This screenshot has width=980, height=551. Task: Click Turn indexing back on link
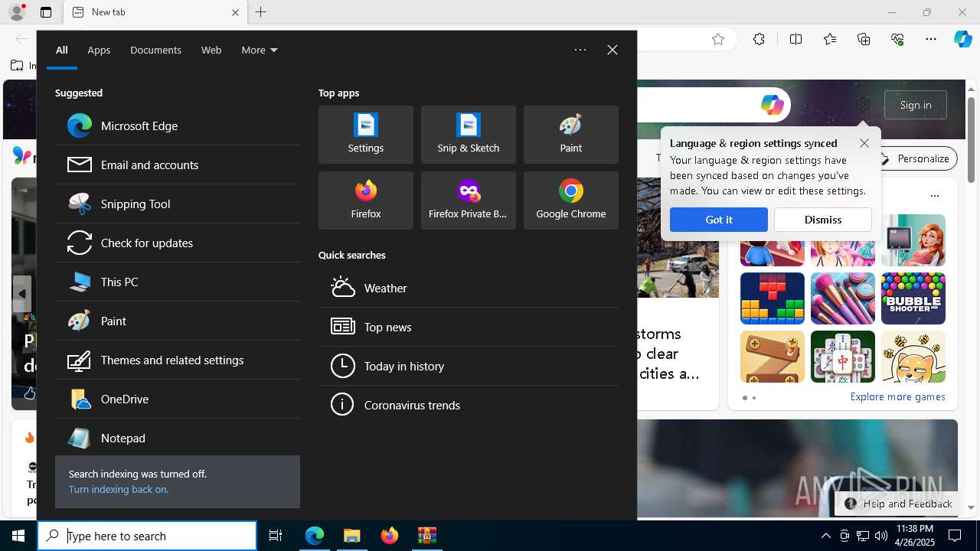(119, 489)
